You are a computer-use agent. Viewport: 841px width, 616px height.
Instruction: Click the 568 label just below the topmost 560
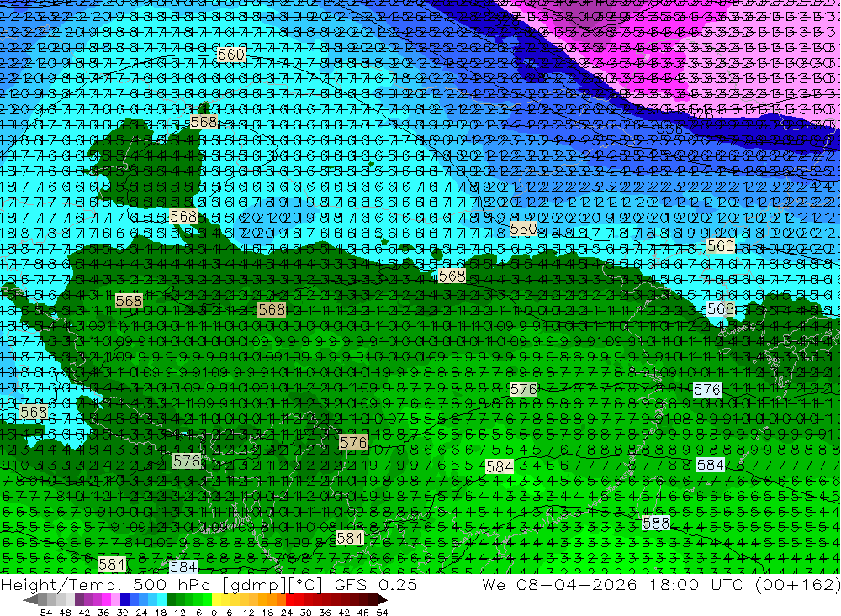(204, 122)
